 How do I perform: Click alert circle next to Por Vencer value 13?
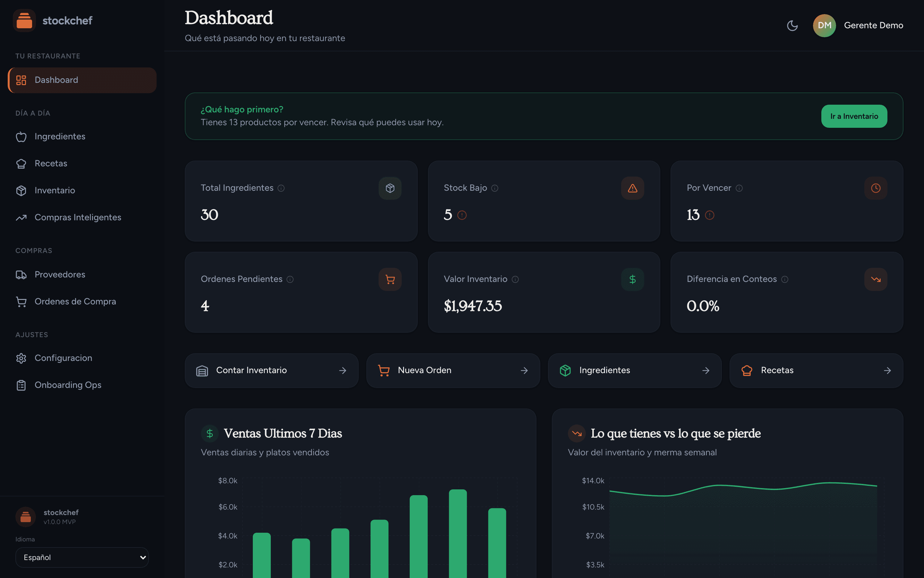[710, 215]
